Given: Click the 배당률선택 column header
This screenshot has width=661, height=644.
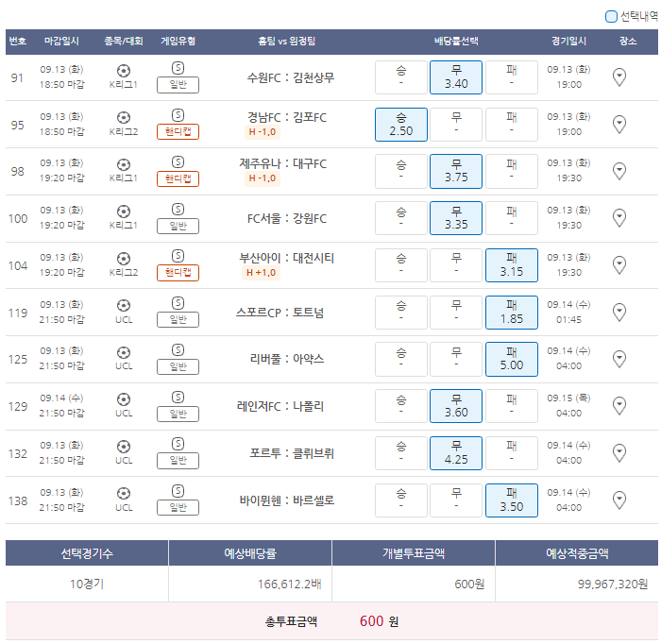Looking at the screenshot, I should coord(456,42).
